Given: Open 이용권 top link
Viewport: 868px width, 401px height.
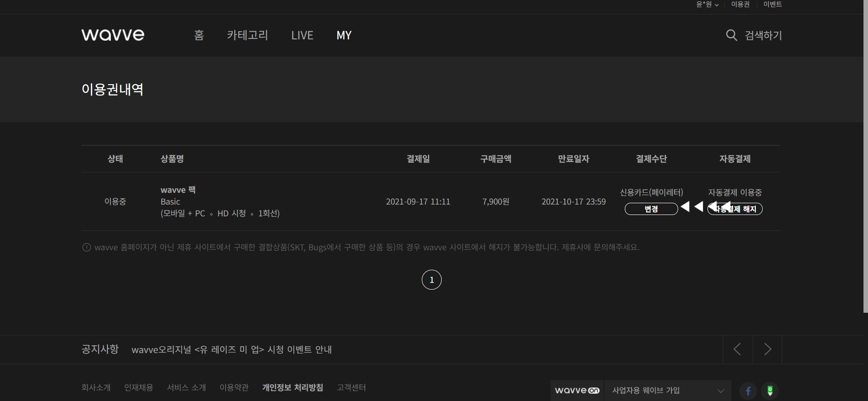Looking at the screenshot, I should tap(740, 4).
